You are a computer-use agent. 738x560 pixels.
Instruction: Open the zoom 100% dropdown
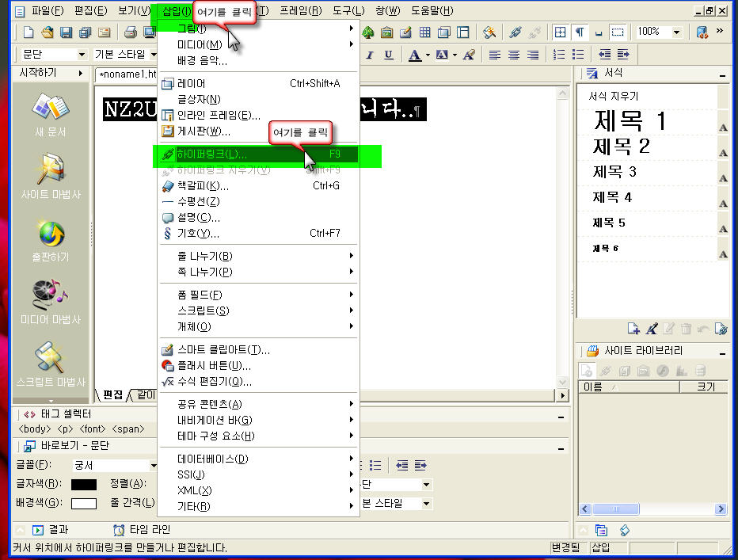coord(676,32)
